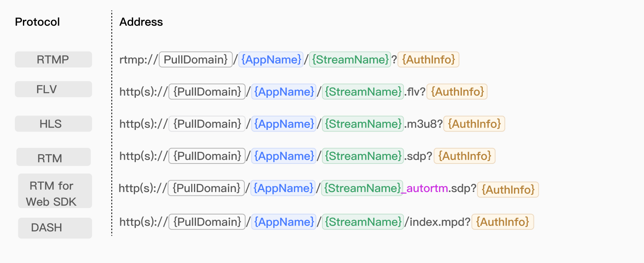Select PullDomain box in the FLV address

(207, 92)
